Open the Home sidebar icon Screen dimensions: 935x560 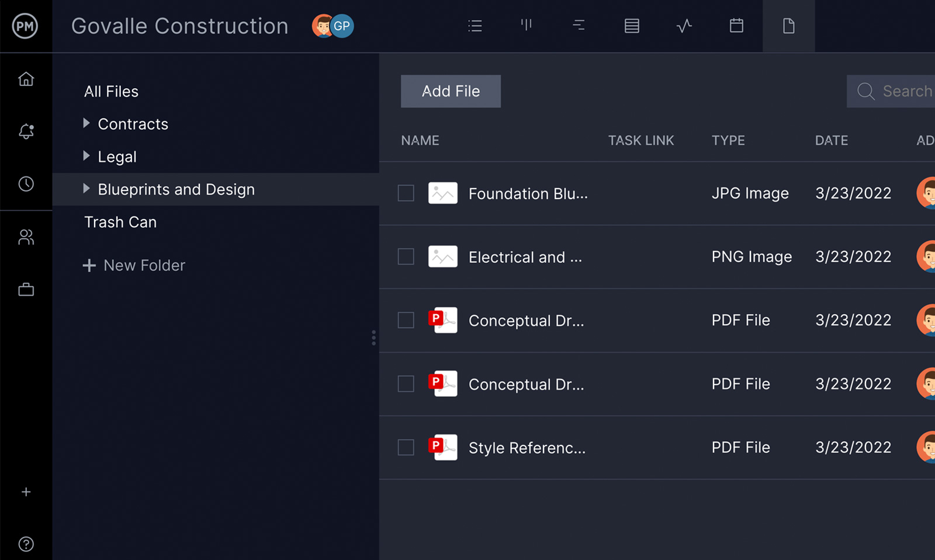pyautogui.click(x=26, y=78)
